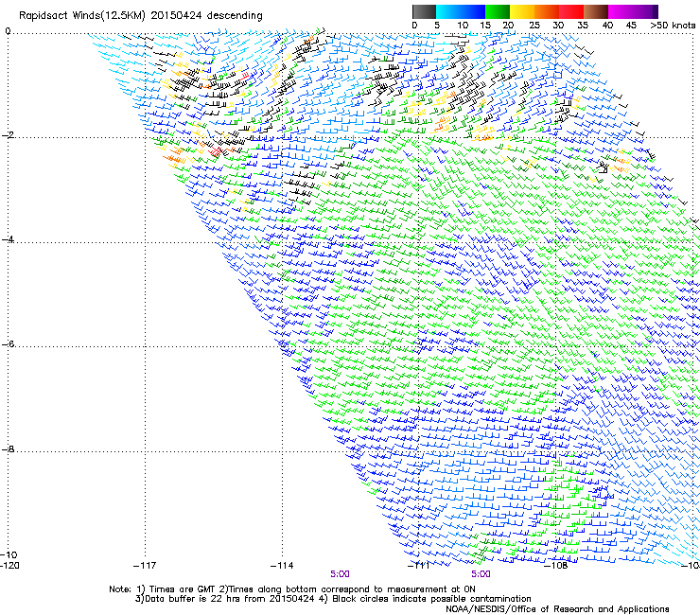Image resolution: width=700 pixels, height=615 pixels.
Task: Click the 40 knots legend label
Action: click(x=607, y=26)
